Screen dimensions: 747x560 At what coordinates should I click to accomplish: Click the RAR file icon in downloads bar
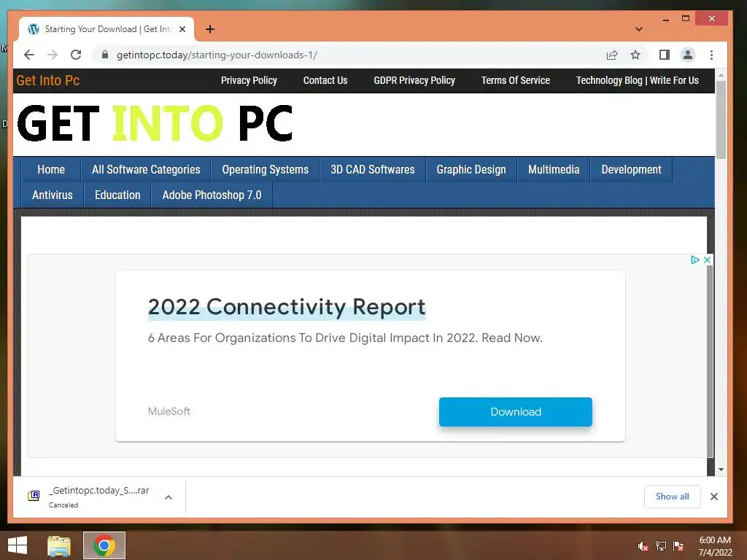(x=34, y=496)
